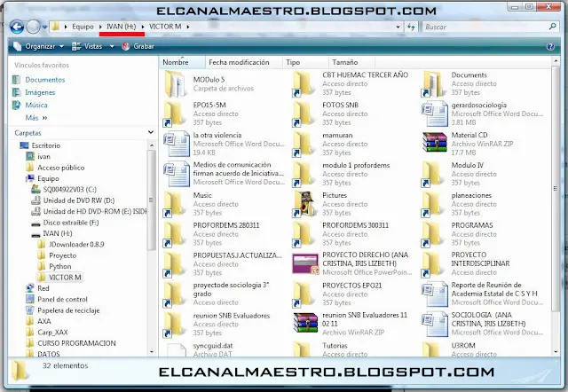Select Disco extraíble (F:) in tree

click(x=71, y=223)
